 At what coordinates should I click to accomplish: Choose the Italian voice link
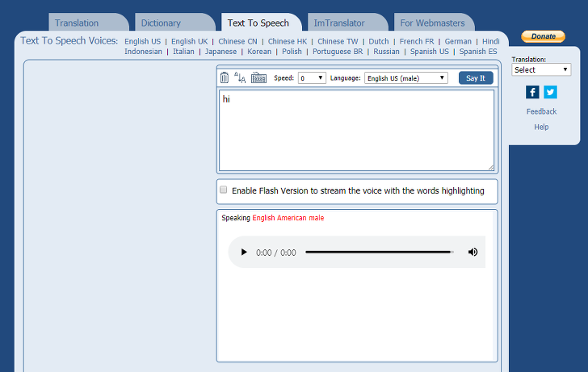pyautogui.click(x=183, y=52)
